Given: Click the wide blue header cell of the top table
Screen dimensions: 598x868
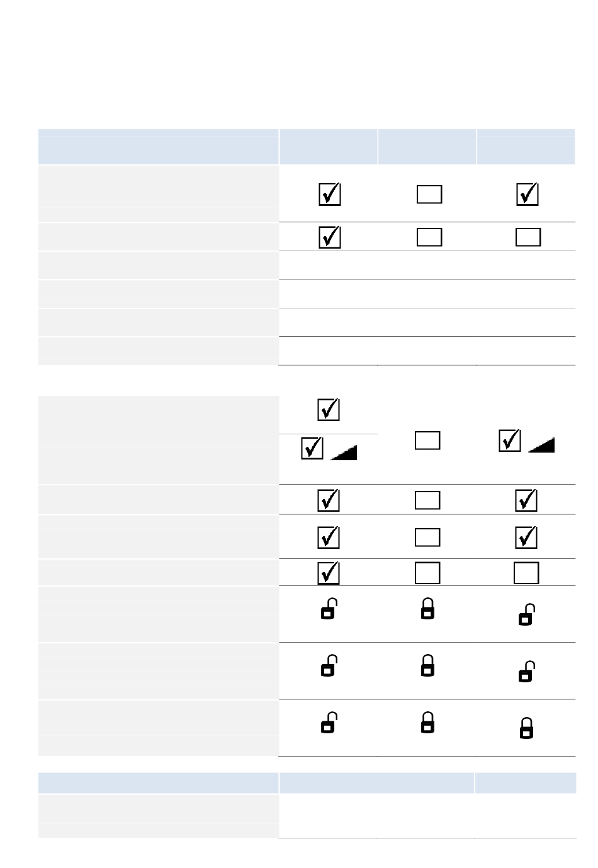Looking at the screenshot, I should (x=158, y=146).
